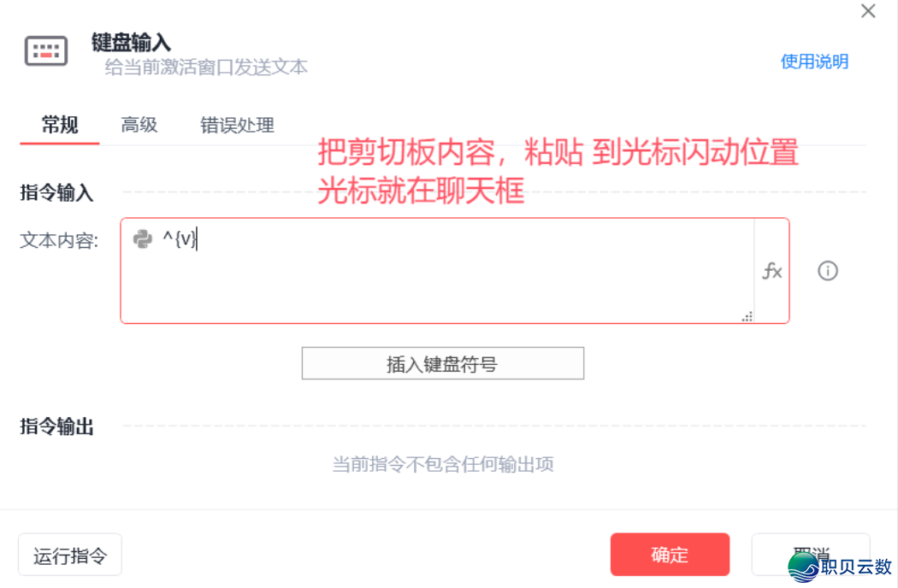Click the 插入键盘符号 button

click(442, 362)
